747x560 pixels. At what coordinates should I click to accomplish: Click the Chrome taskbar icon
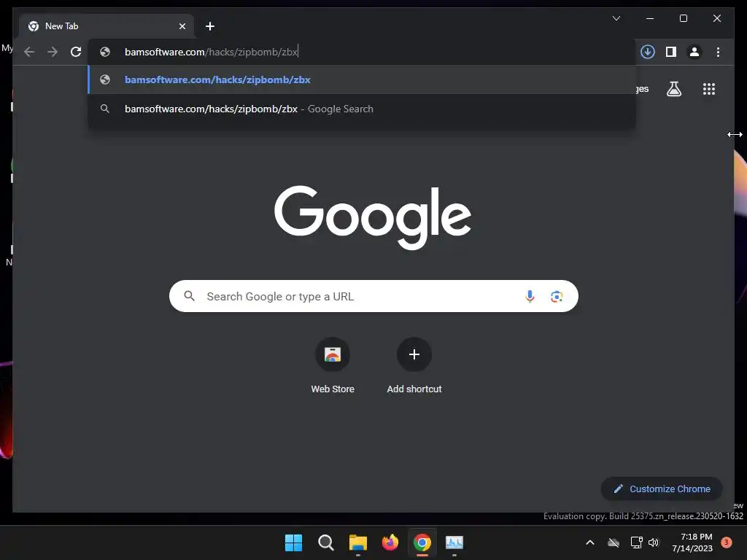point(422,542)
